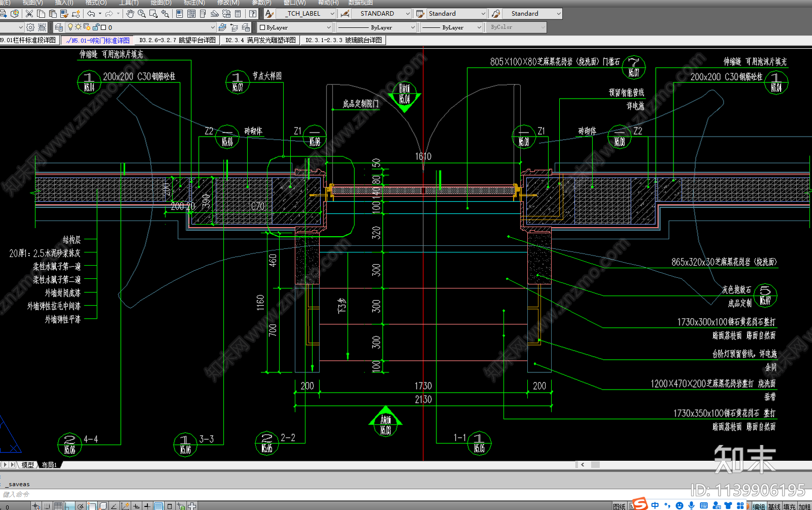The height and width of the screenshot is (510, 812).
Task: Click the horizontal scrollbar left arrow
Action: tap(582, 464)
